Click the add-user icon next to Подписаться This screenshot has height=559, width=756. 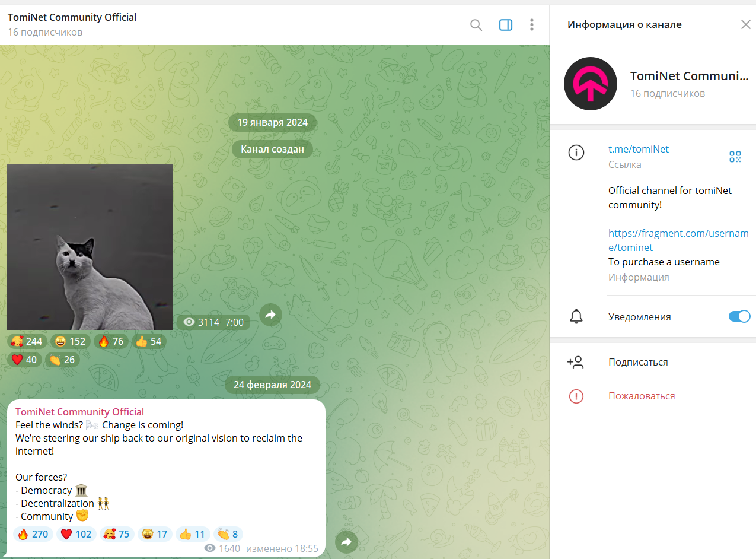coord(576,362)
